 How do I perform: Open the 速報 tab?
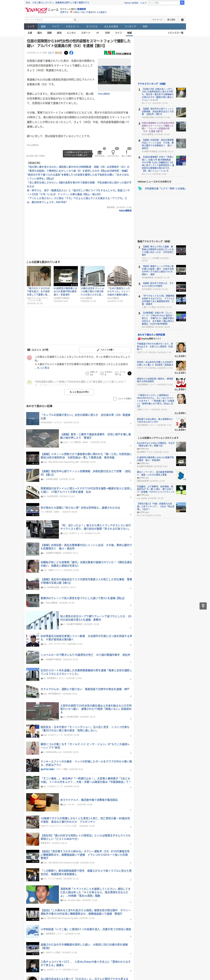[43, 27]
